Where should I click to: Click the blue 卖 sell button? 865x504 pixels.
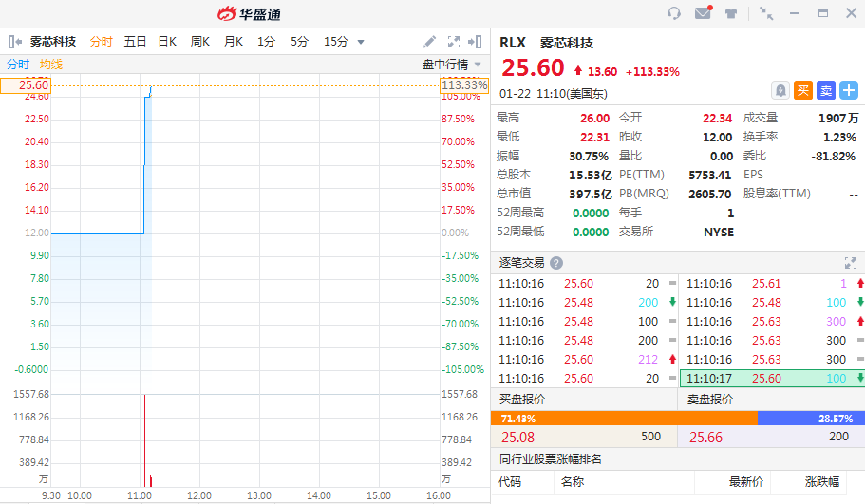(826, 90)
